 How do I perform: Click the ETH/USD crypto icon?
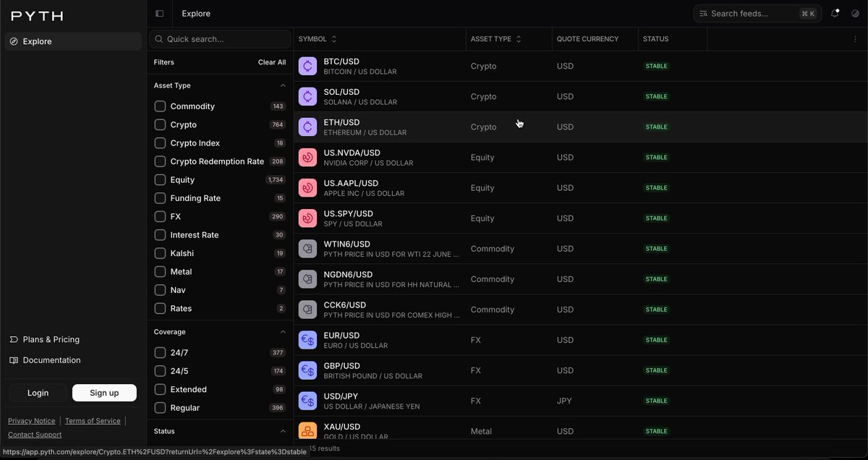(x=307, y=127)
